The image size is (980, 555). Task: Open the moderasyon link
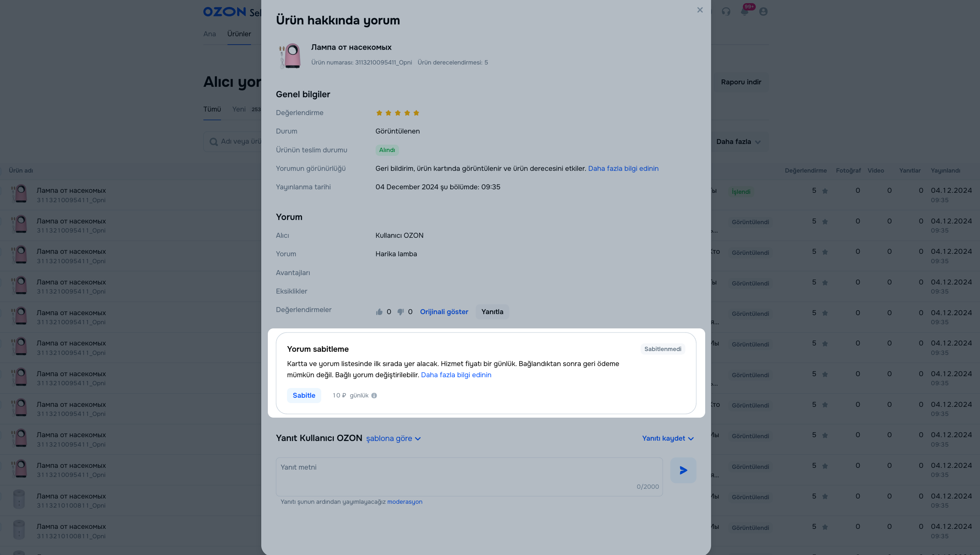tap(405, 502)
